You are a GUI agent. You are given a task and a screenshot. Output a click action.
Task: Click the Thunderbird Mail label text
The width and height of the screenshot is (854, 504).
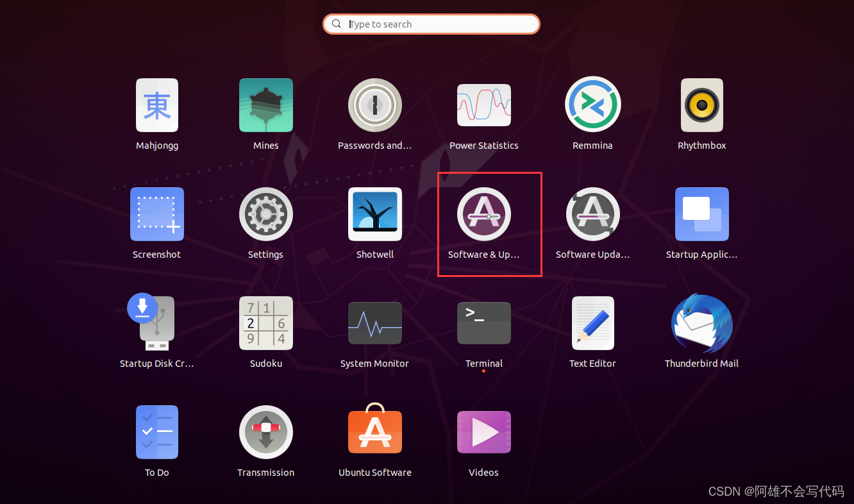(x=702, y=364)
